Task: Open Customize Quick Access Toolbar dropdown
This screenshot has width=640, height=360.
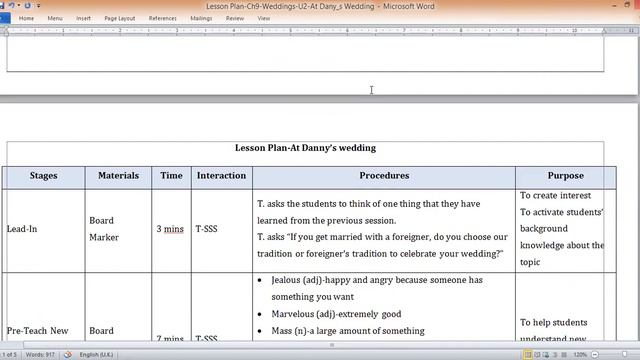Action: click(x=38, y=6)
